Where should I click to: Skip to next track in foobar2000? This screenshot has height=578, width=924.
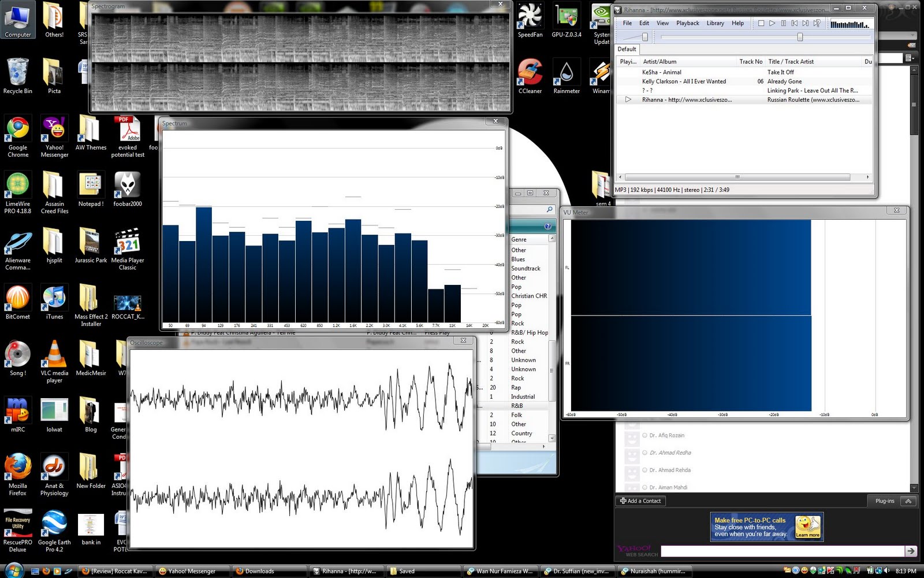tap(805, 23)
